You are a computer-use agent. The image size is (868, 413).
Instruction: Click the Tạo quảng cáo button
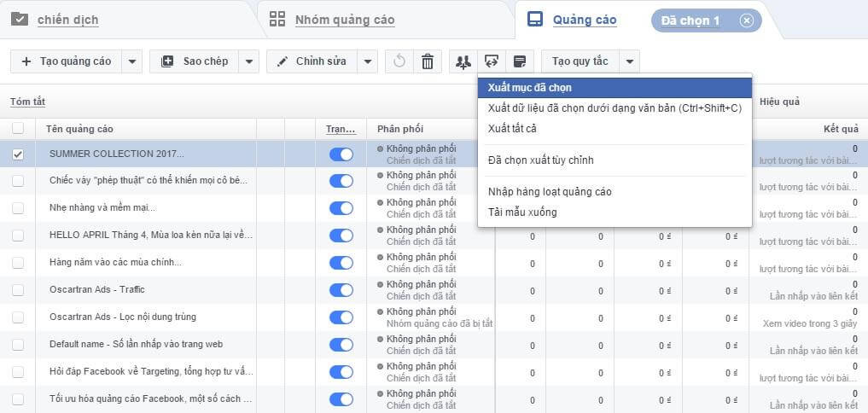coord(67,61)
